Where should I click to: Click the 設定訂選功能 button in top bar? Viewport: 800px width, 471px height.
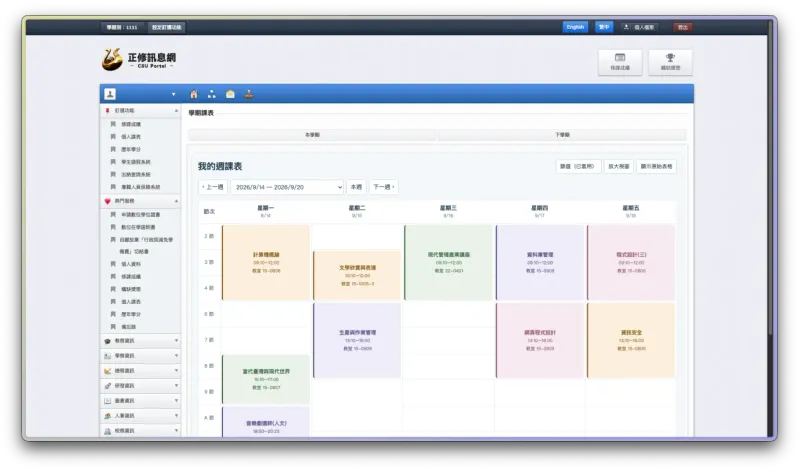[166, 27]
